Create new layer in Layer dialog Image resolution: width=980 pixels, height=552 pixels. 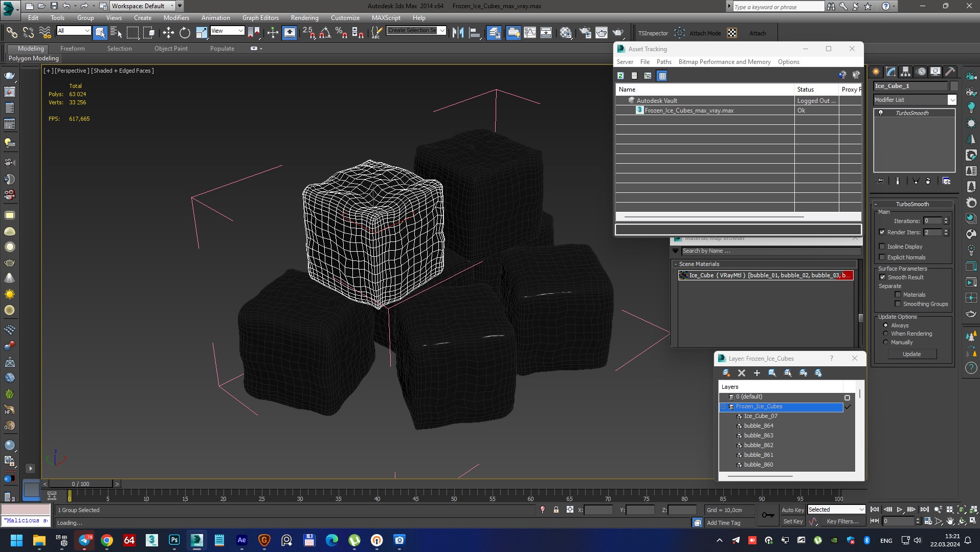click(726, 373)
